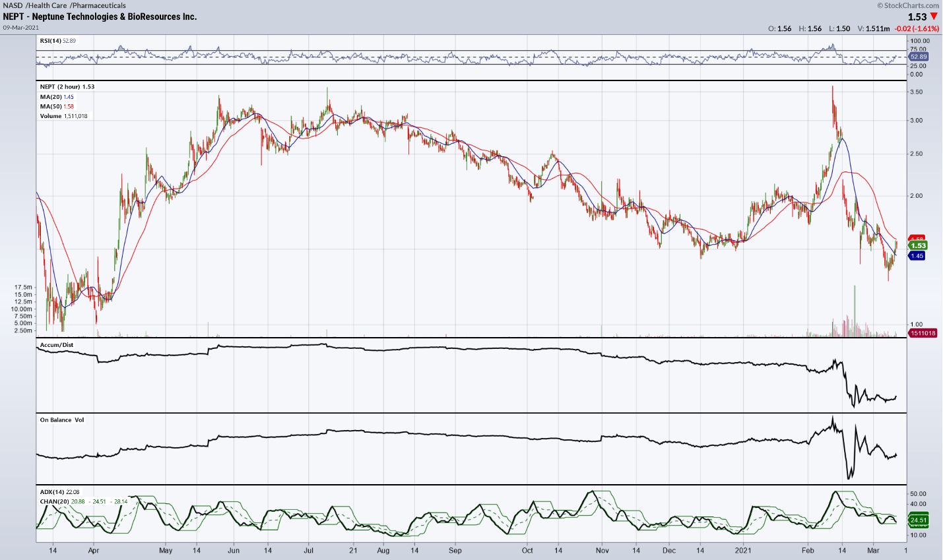Click the '-0.02 (-1.61%)' price change

(916, 28)
